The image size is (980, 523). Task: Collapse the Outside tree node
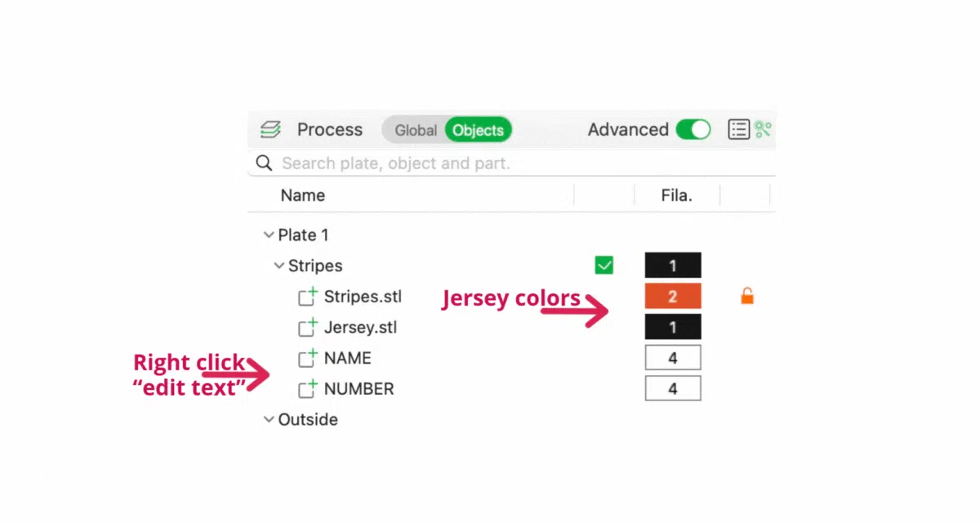(x=268, y=419)
